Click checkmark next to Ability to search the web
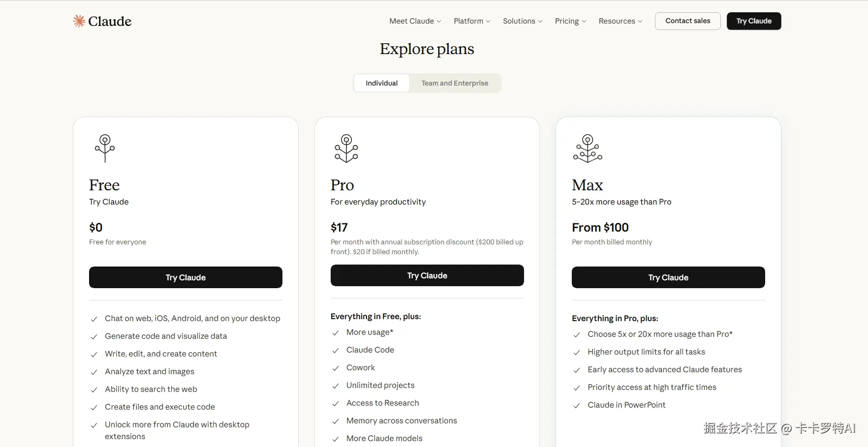 tap(94, 390)
